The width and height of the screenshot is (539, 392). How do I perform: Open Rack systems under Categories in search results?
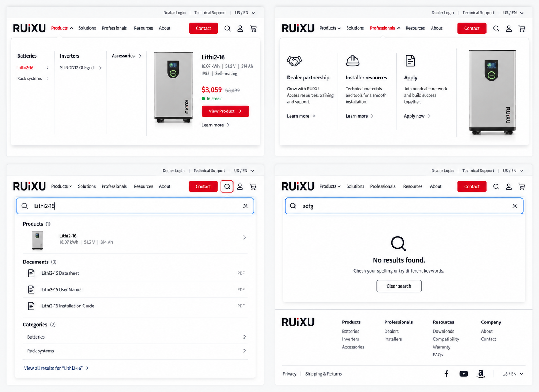click(135, 351)
